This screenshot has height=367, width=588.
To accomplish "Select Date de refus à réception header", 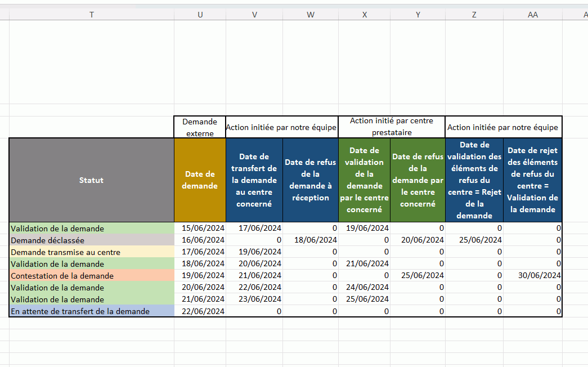I will coord(310,180).
